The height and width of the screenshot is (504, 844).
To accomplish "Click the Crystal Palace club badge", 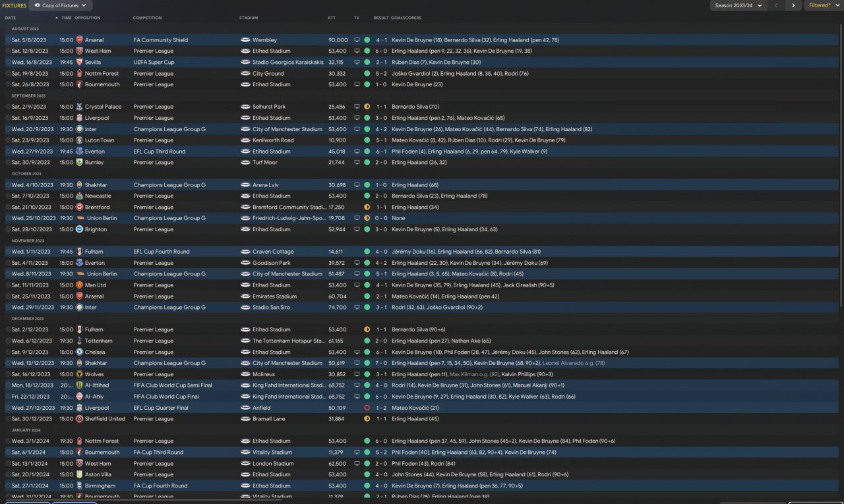I will coord(79,107).
